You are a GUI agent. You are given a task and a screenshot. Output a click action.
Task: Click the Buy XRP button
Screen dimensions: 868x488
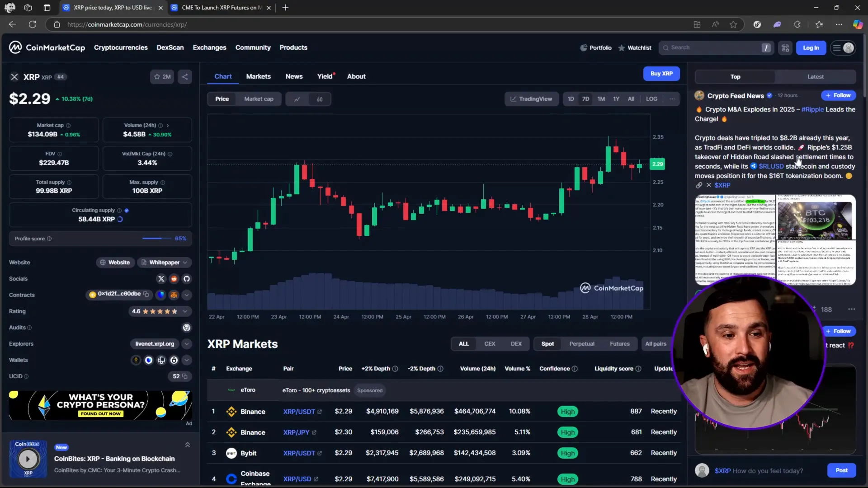661,74
